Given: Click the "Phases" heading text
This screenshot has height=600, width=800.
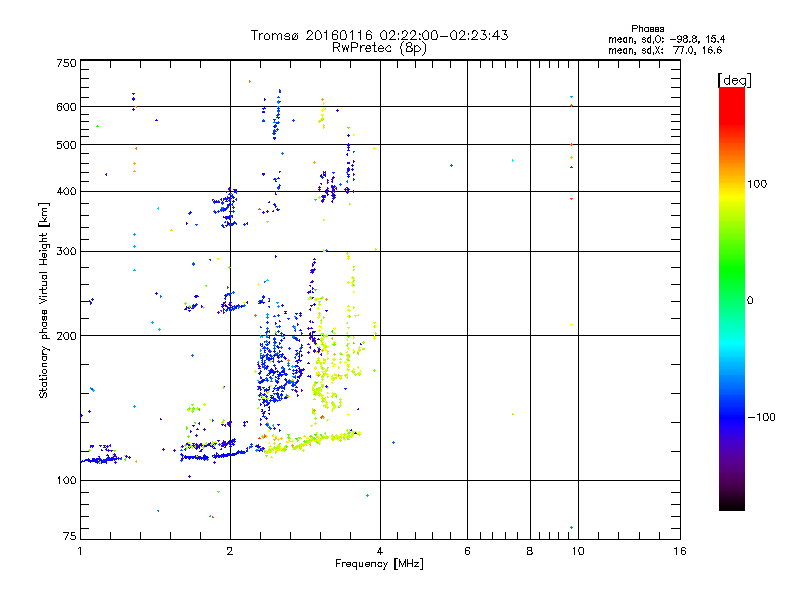Looking at the screenshot, I should coord(647,29).
